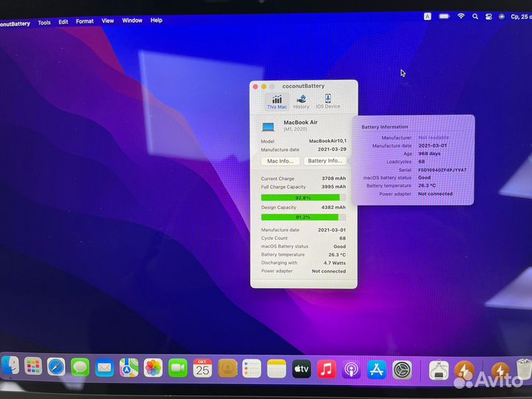Image resolution: width=532 pixels, height=399 pixels.
Task: Open Messages from the Dock
Action: click(80, 366)
